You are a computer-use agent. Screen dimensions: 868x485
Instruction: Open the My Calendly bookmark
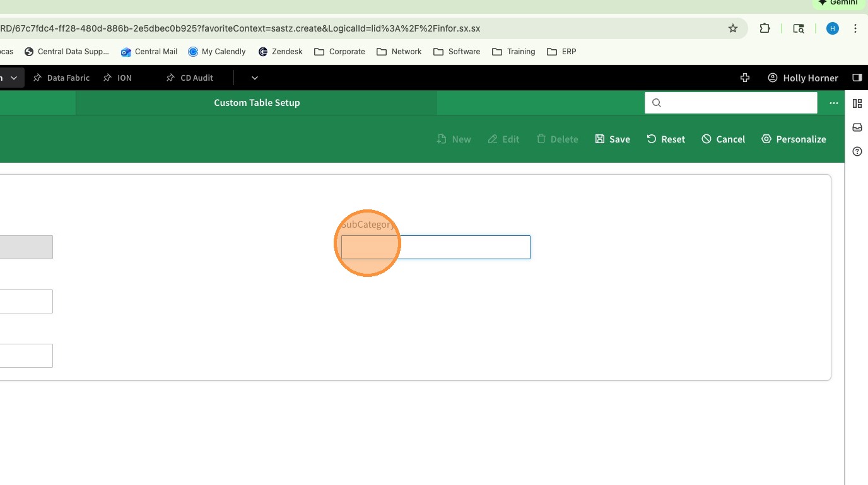[217, 52]
